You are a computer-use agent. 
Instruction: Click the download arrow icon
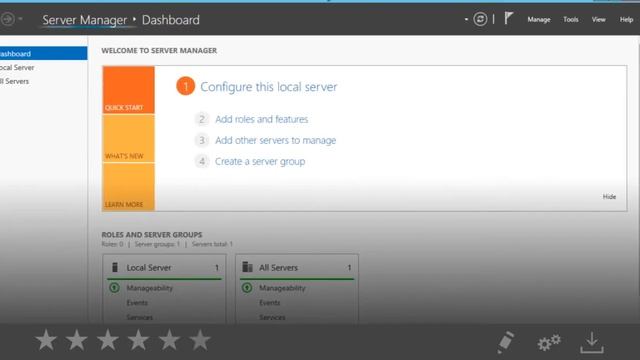[x=592, y=342]
